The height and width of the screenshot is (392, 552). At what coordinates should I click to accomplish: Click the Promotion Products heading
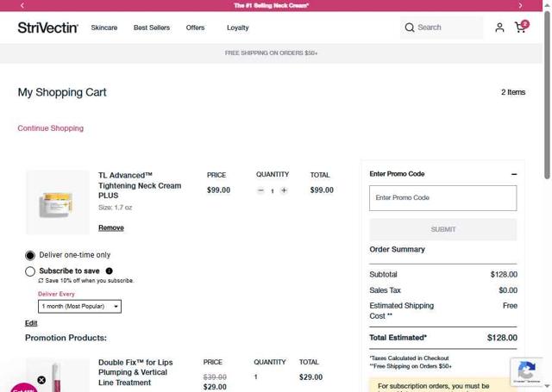pos(66,338)
